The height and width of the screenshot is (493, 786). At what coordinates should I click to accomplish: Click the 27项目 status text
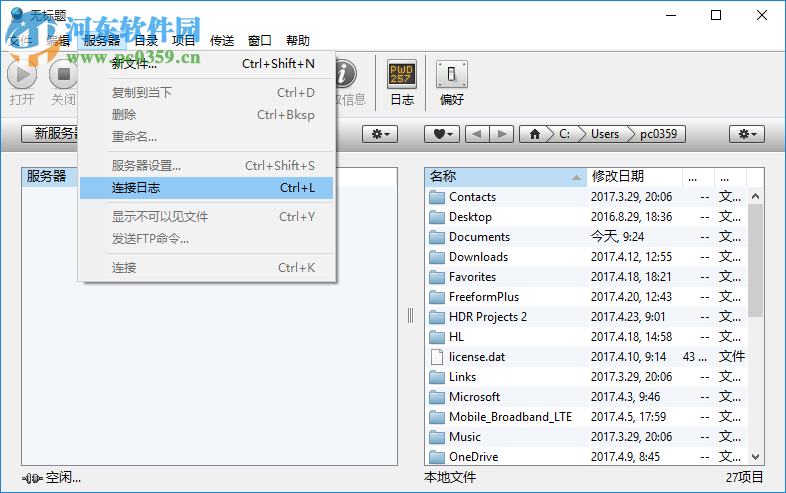click(744, 477)
